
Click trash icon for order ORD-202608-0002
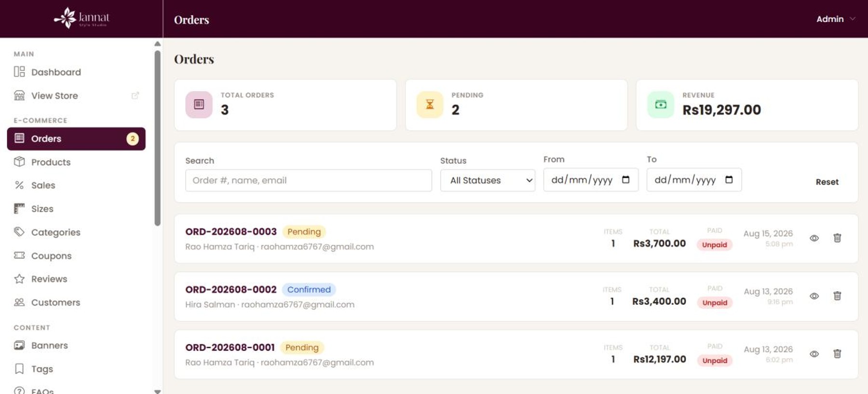837,296
